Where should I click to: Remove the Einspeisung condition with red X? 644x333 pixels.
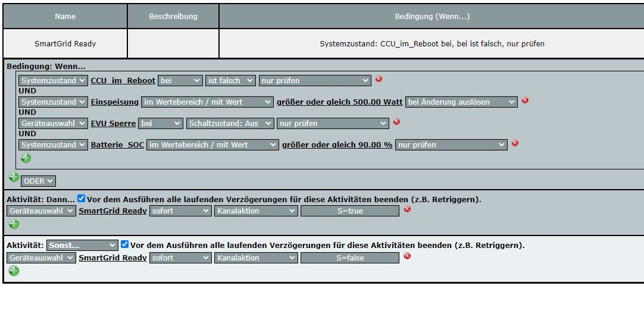(525, 100)
